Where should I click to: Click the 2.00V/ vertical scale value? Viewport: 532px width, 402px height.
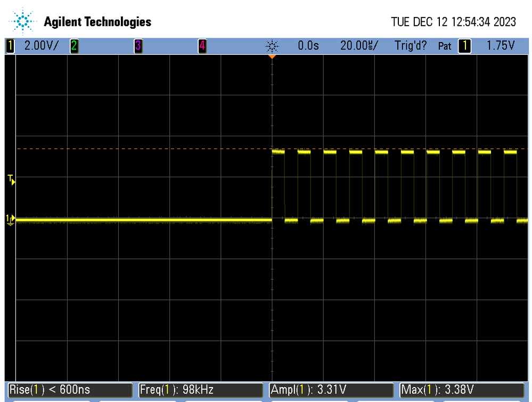click(x=42, y=46)
